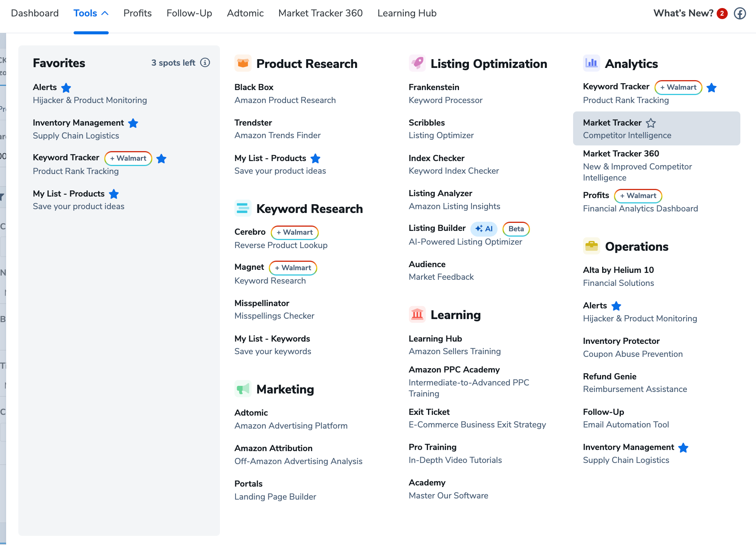Toggle My List - Products star in Favorites
The height and width of the screenshot is (545, 756).
tap(114, 194)
